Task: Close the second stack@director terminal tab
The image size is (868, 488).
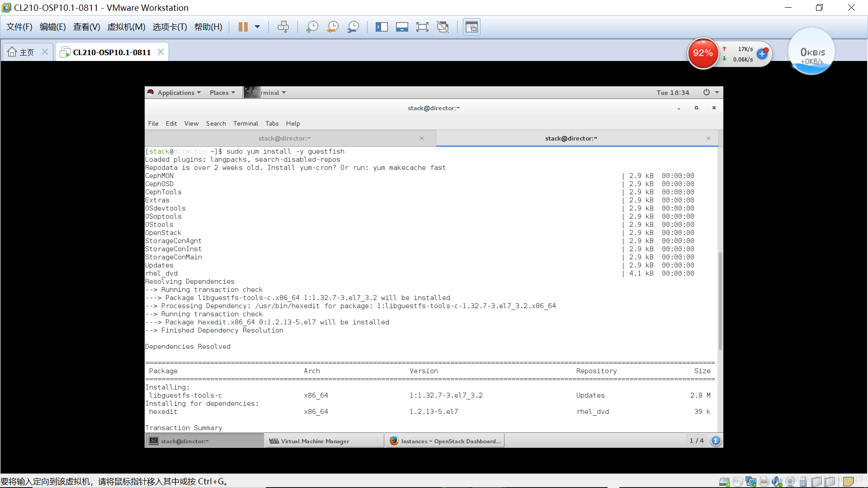Action: point(708,138)
